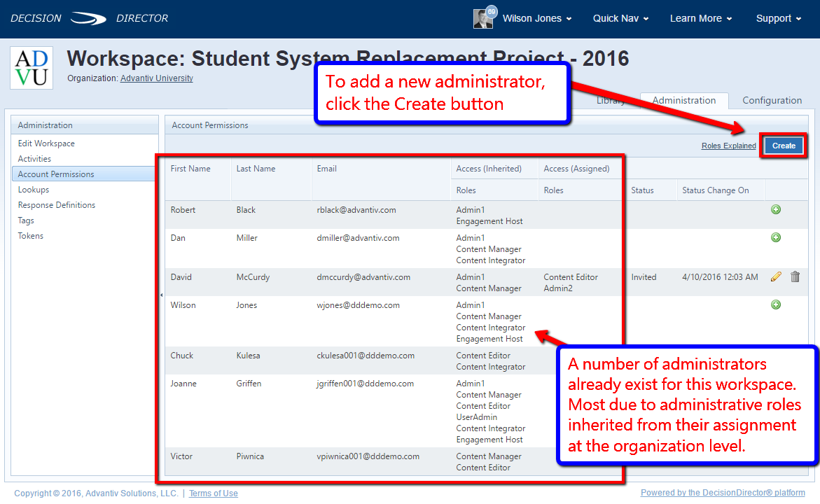The width and height of the screenshot is (820, 504).
Task: Edit David McCurdy's permissions with pencil icon
Action: click(x=776, y=276)
